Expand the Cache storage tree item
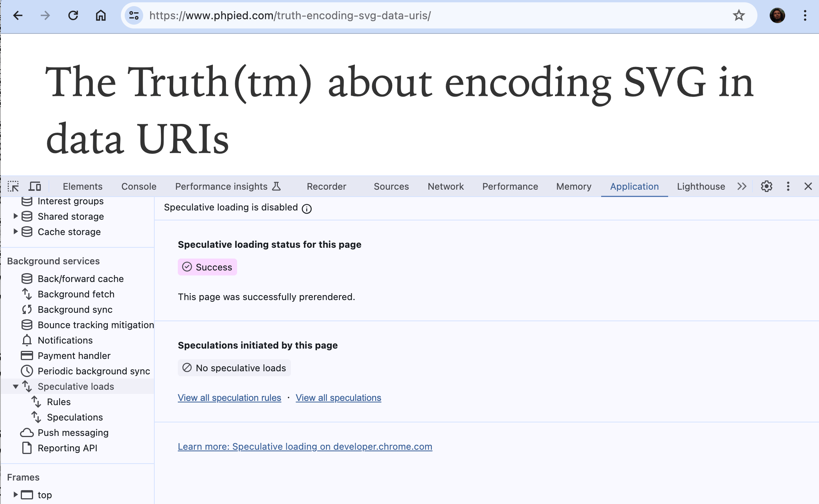819x504 pixels. coord(15,232)
